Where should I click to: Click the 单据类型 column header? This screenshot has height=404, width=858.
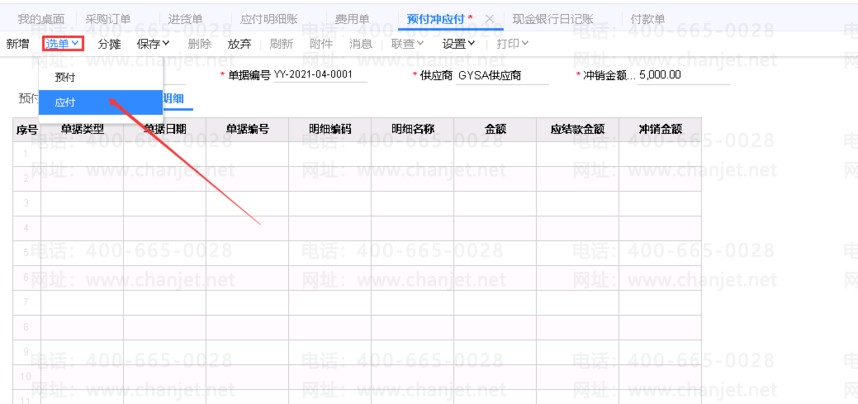point(82,130)
